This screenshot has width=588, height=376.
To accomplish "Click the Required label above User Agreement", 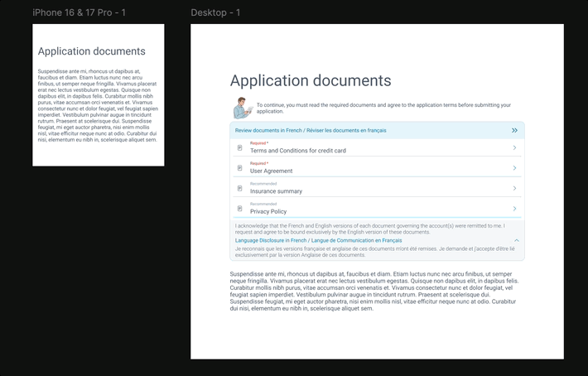I will point(259,163).
